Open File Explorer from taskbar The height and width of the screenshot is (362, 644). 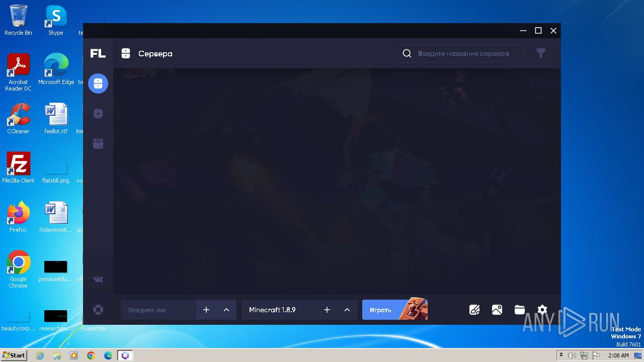[57, 355]
